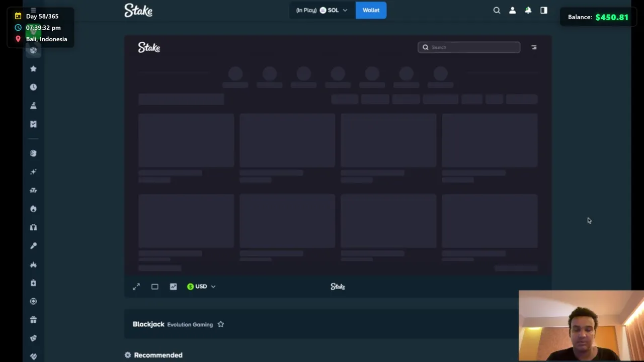Open the crown-shaped icon in sidebar

pos(33,264)
